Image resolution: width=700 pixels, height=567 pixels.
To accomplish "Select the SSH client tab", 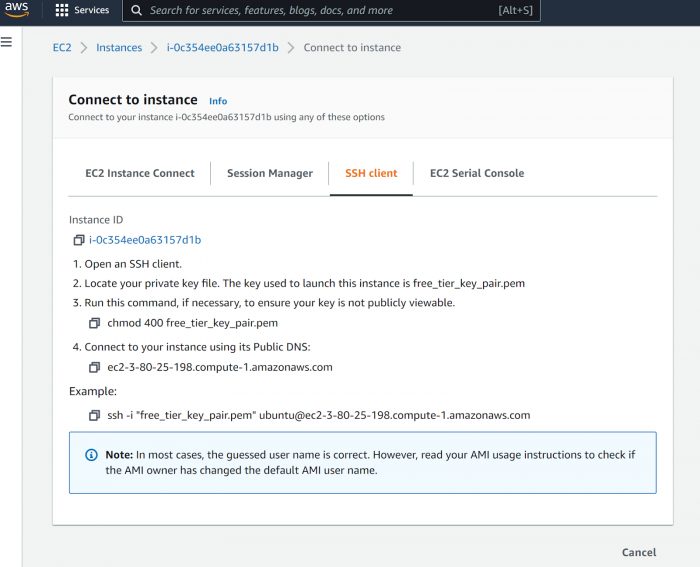I will [x=371, y=173].
